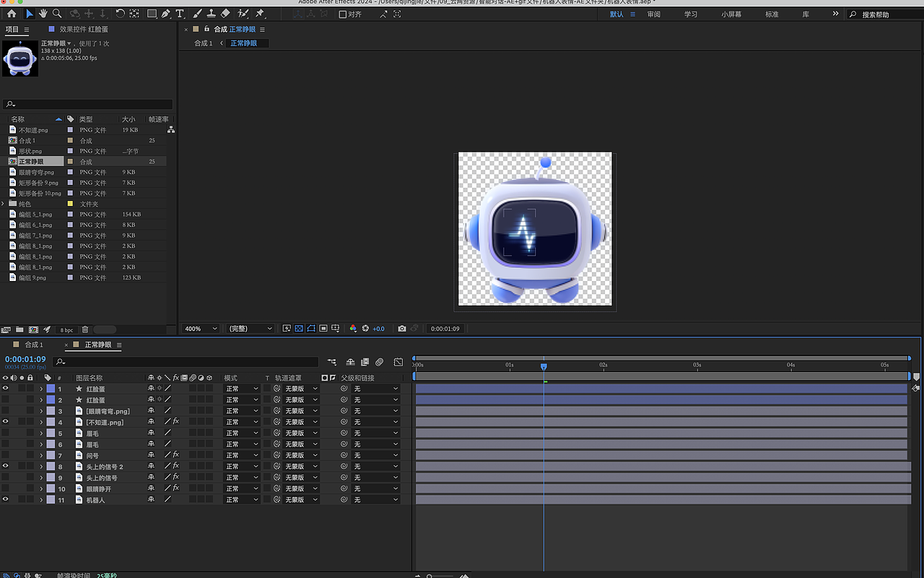
Task: Toggle the 对齐 snapping checkbox
Action: [x=343, y=14]
